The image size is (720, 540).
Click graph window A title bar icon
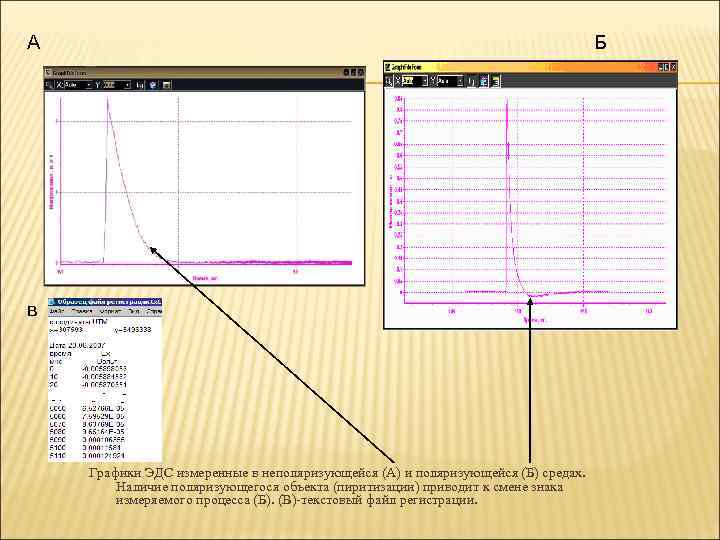(x=49, y=73)
